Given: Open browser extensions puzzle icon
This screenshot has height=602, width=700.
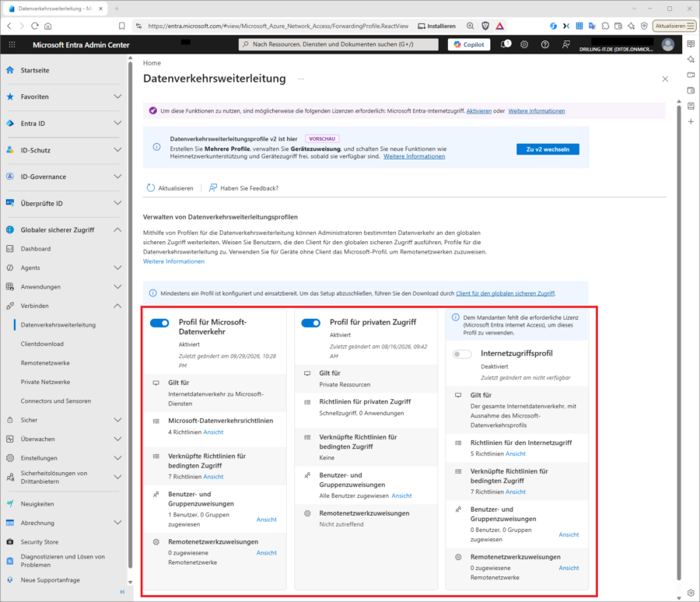Looking at the screenshot, I should 605,26.
